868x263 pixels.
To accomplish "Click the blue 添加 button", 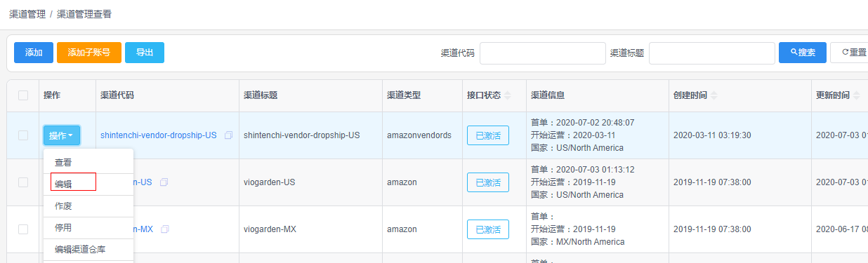I will (34, 53).
